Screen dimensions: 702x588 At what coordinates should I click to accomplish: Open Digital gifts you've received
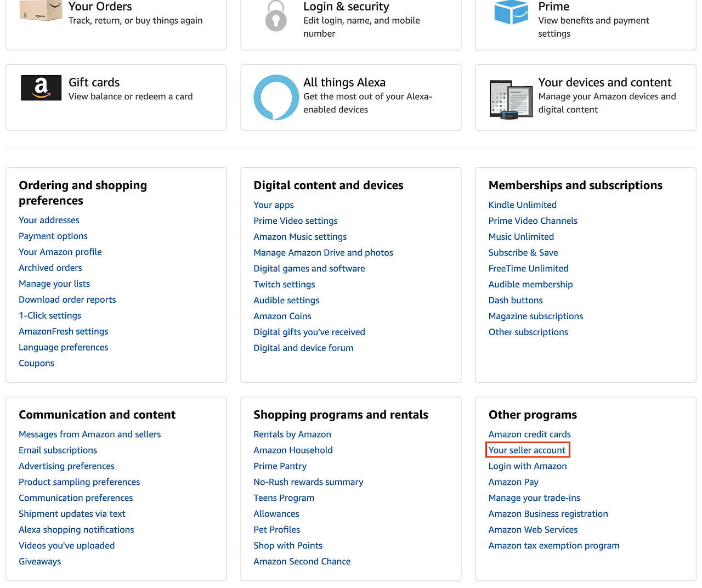[309, 332]
